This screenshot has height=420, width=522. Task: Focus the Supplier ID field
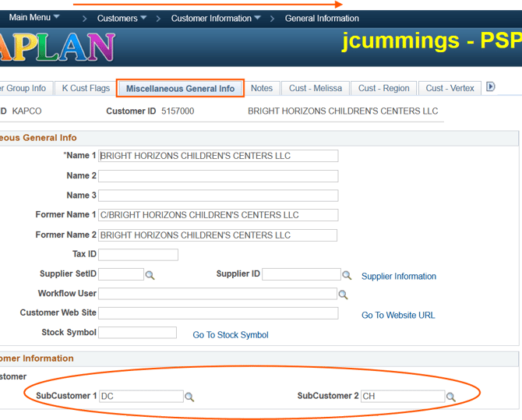[302, 274]
